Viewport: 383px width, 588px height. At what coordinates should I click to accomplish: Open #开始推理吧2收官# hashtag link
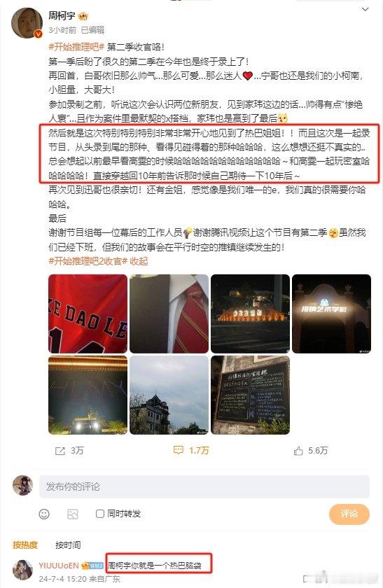click(x=88, y=261)
